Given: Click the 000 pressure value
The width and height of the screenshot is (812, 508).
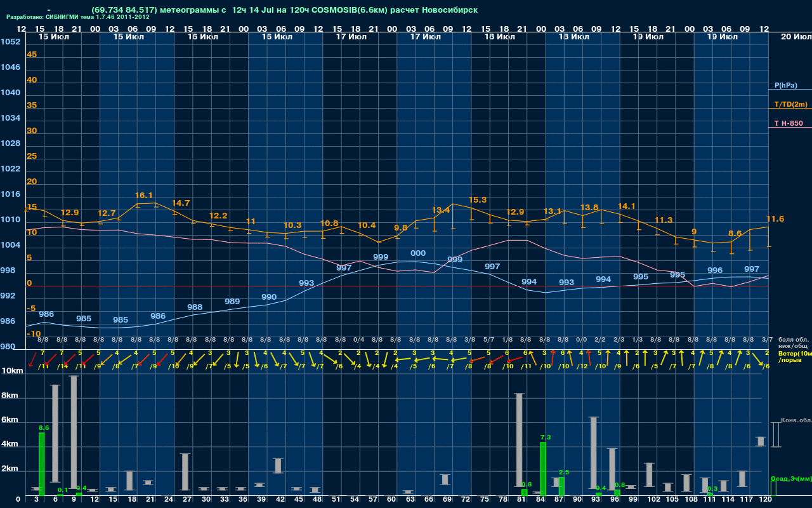Looking at the screenshot, I should [418, 253].
